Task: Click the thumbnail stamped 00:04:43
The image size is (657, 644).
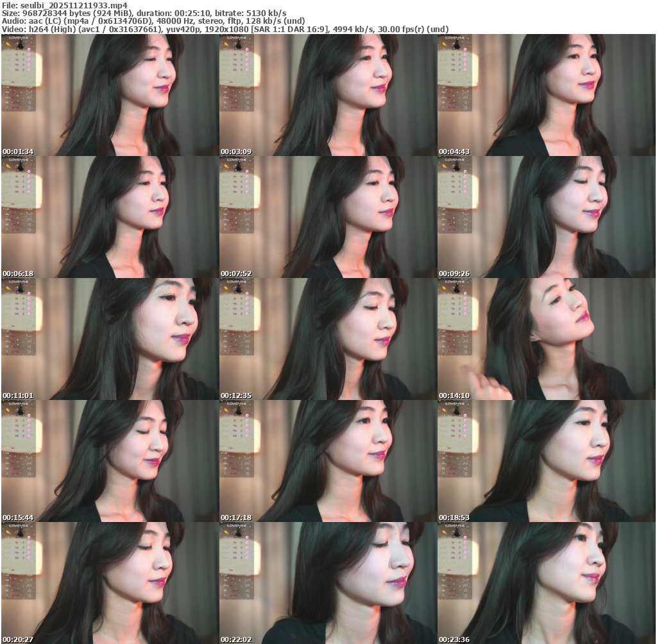Action: click(546, 95)
